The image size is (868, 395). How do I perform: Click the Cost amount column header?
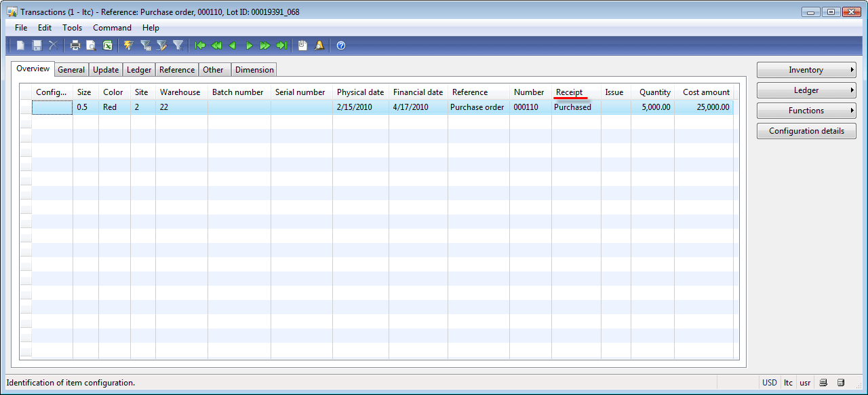[x=704, y=92]
